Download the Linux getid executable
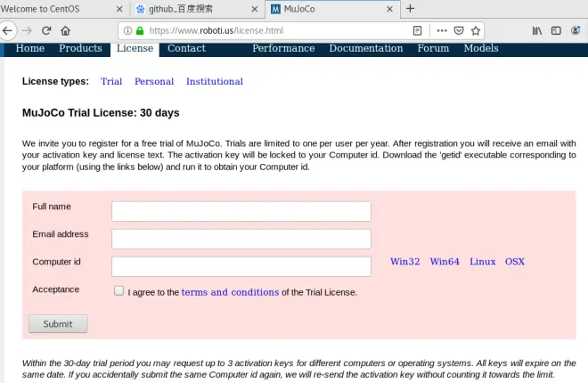Screen dimensions: 588x383 tap(483, 262)
